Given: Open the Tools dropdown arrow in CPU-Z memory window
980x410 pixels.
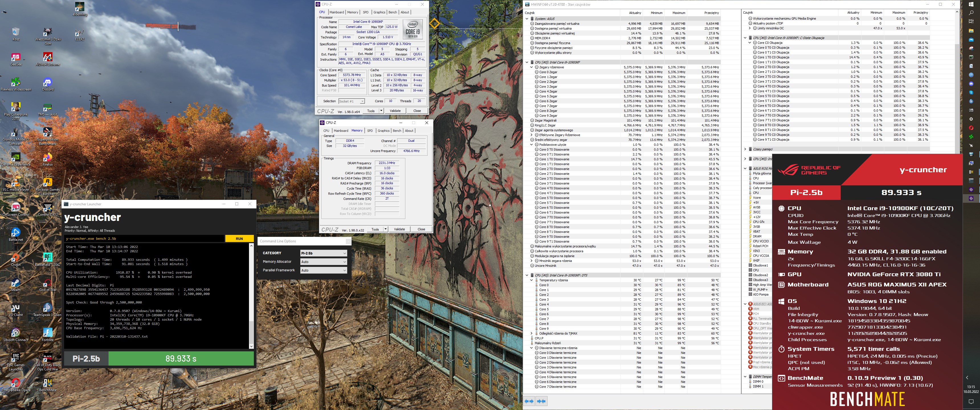Looking at the screenshot, I should (385, 229).
